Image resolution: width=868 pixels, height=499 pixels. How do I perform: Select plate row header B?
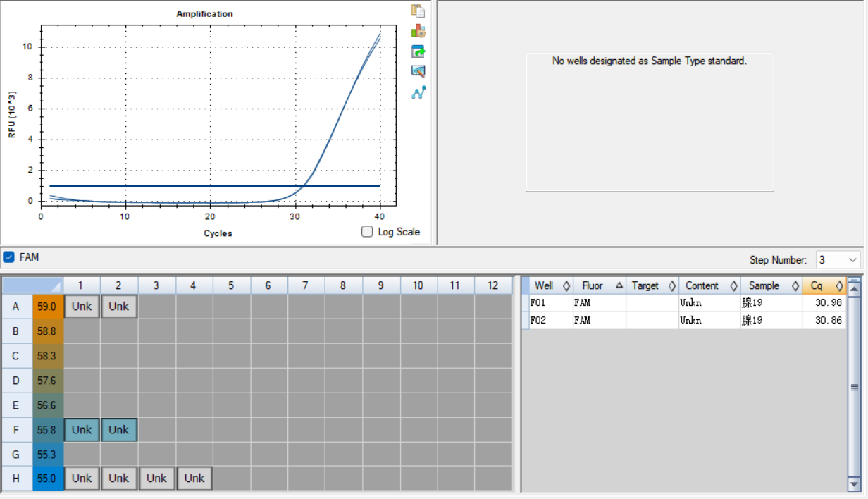coord(16,331)
